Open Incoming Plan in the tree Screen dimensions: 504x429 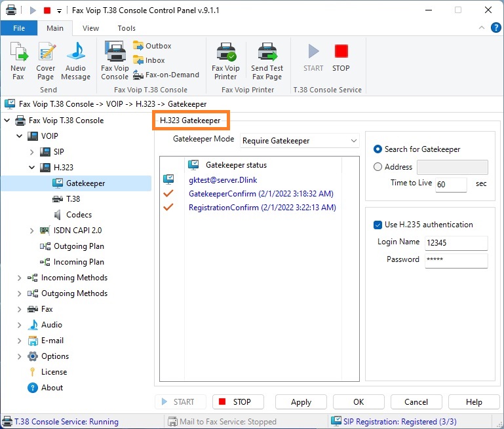[72, 262]
